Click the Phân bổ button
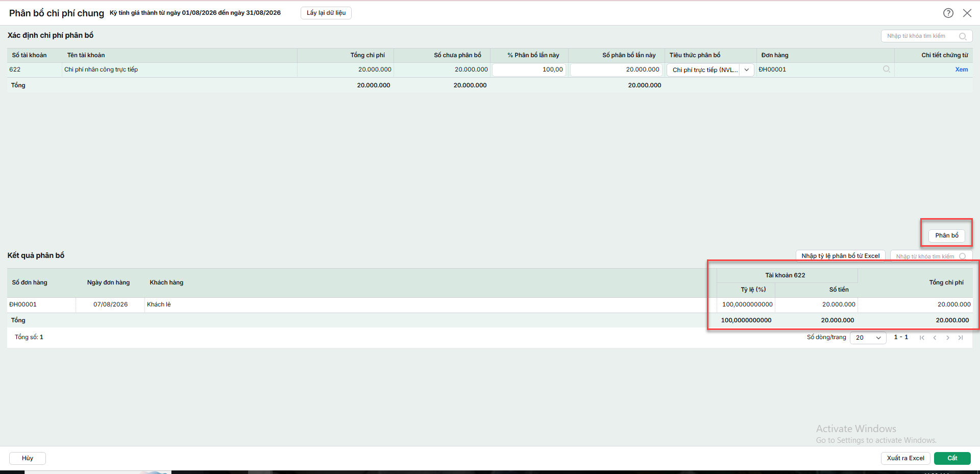The width and height of the screenshot is (980, 474). pos(947,235)
